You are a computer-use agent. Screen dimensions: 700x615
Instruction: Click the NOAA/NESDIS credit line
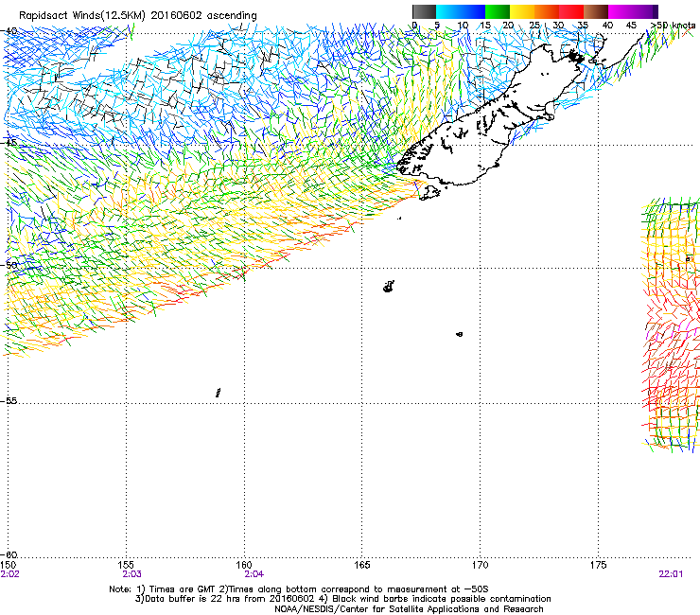click(x=409, y=609)
